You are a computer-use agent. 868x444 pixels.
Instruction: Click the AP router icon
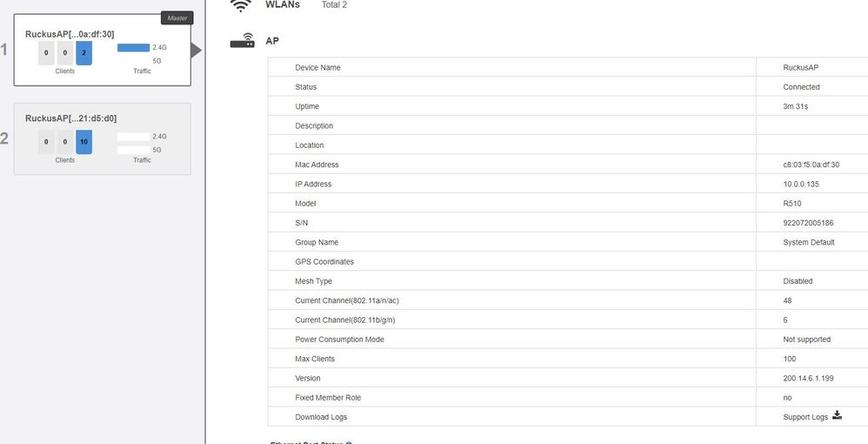(x=242, y=41)
